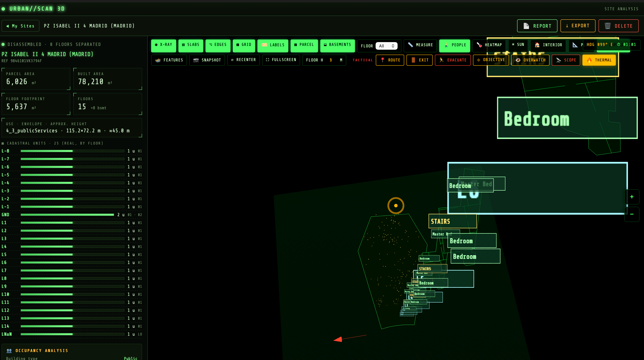The width and height of the screenshot is (644, 360).
Task: Click the FLOOR FOOTPRINT 5,637 m² card
Action: [36, 104]
